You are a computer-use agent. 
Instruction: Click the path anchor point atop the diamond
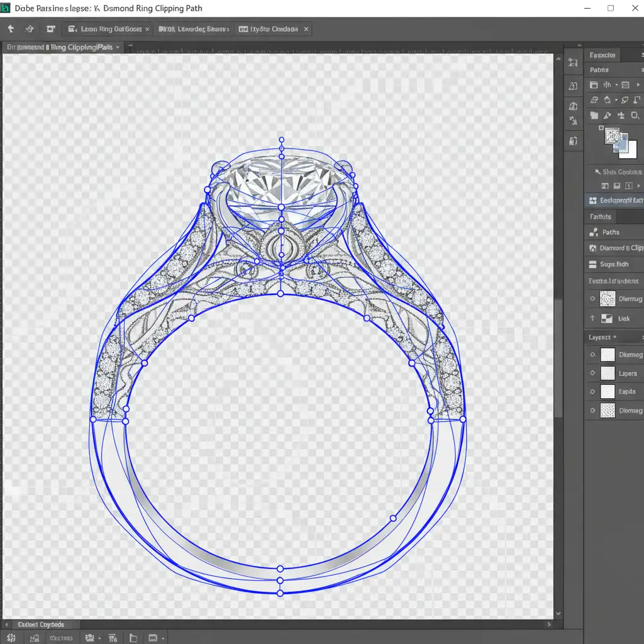click(281, 140)
